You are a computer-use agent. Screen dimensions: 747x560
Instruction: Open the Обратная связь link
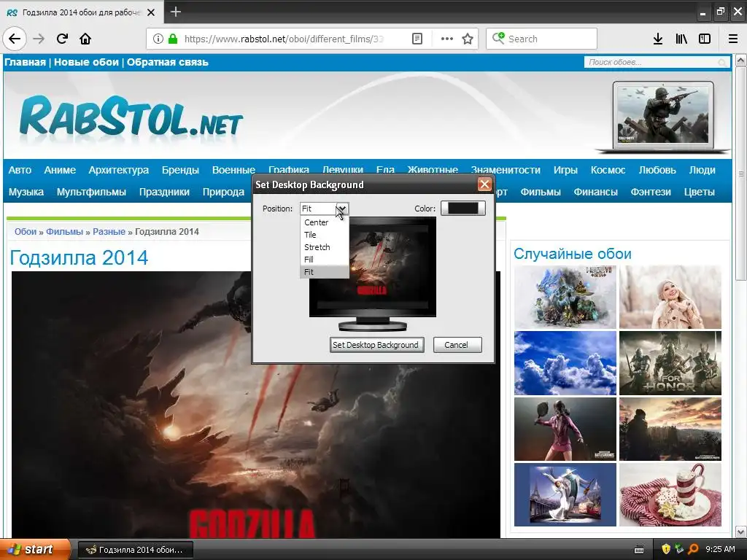click(168, 63)
